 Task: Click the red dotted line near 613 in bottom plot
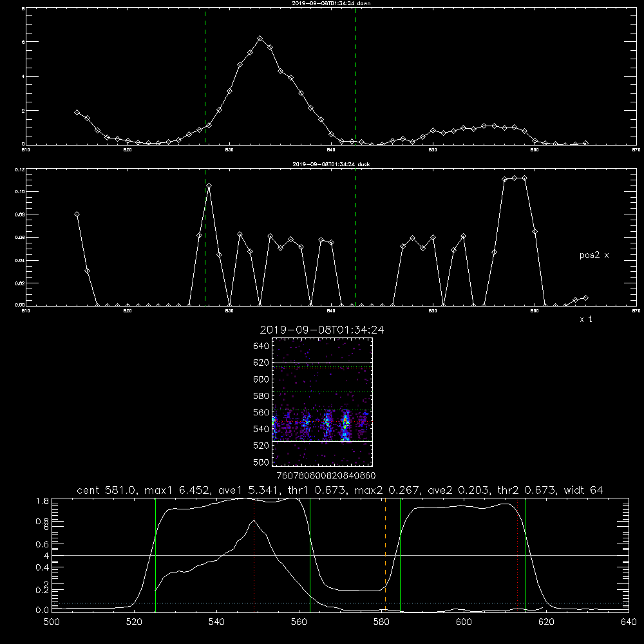pos(518,555)
